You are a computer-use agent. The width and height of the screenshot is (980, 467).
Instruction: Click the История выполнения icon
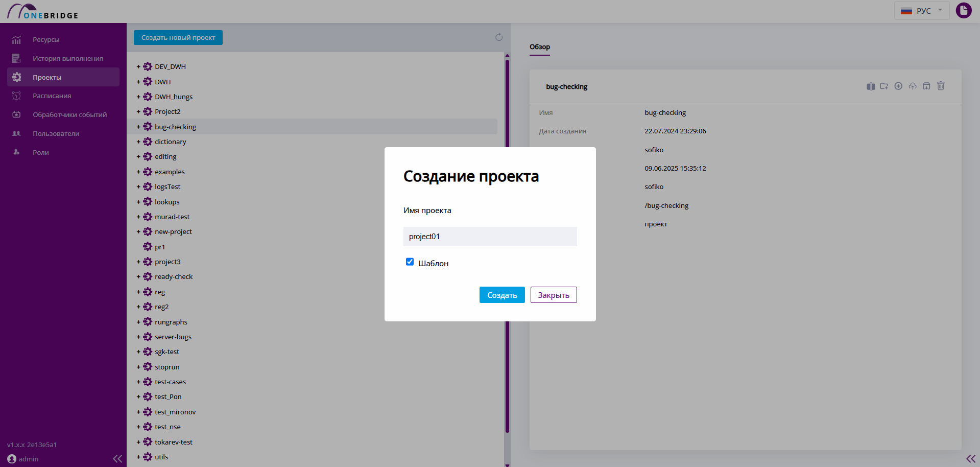tap(16, 59)
